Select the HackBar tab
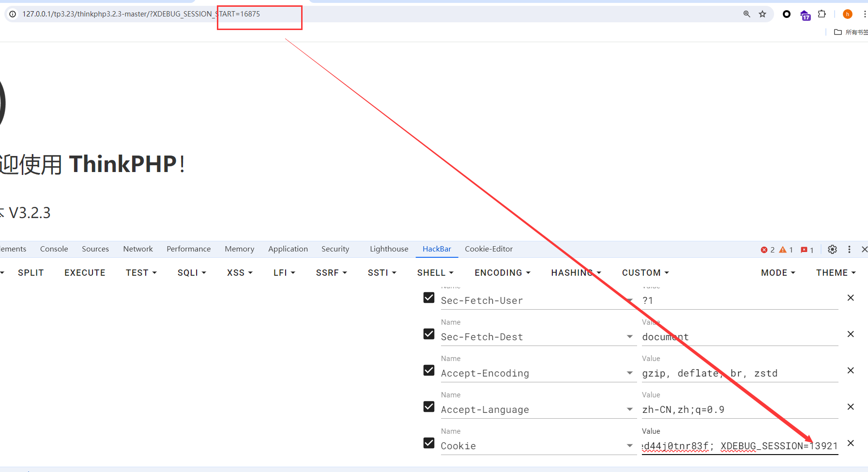The width and height of the screenshot is (868, 472). pyautogui.click(x=437, y=249)
